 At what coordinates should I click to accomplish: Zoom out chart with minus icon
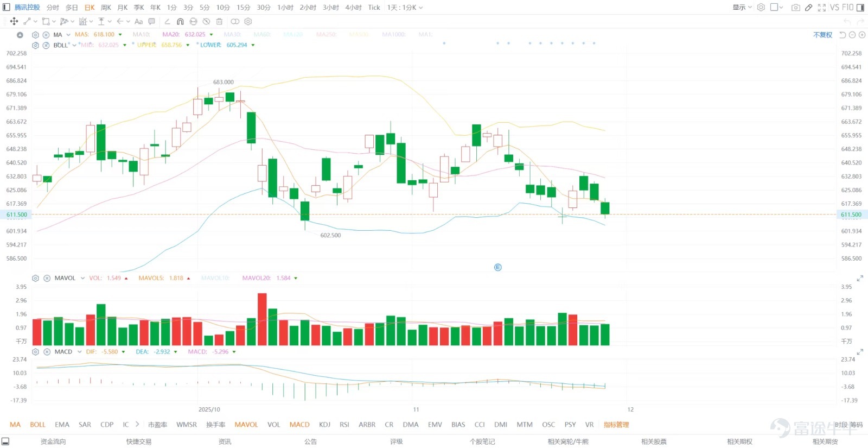(x=852, y=35)
